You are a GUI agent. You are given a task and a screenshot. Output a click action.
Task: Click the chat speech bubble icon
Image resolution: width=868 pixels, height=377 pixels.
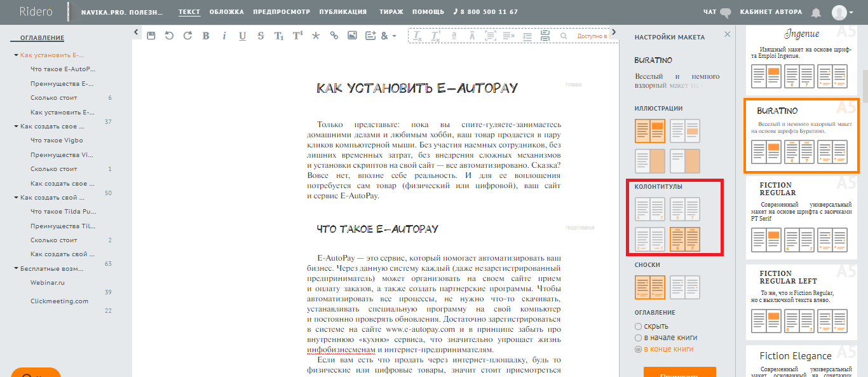726,12
